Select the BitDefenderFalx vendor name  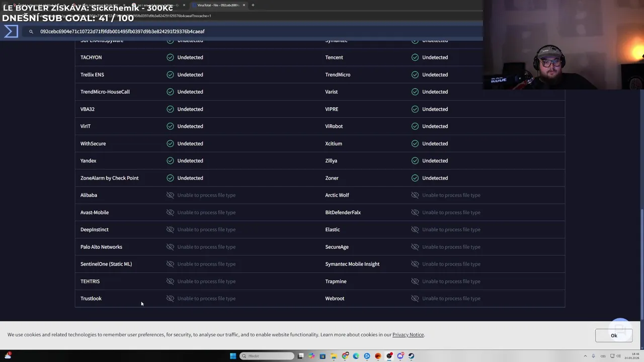click(x=343, y=212)
